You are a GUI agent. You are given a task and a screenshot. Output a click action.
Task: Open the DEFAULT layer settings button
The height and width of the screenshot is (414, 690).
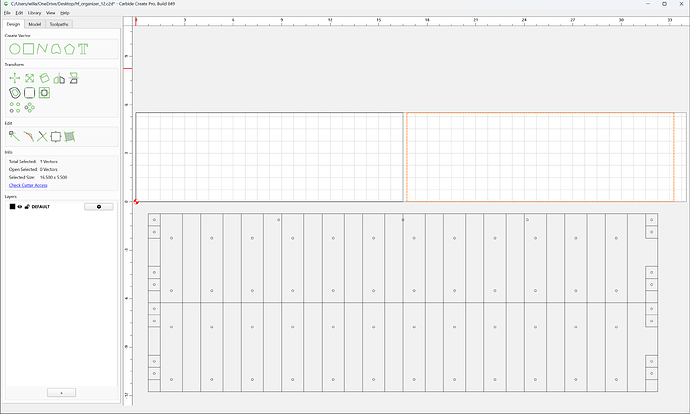pos(99,206)
